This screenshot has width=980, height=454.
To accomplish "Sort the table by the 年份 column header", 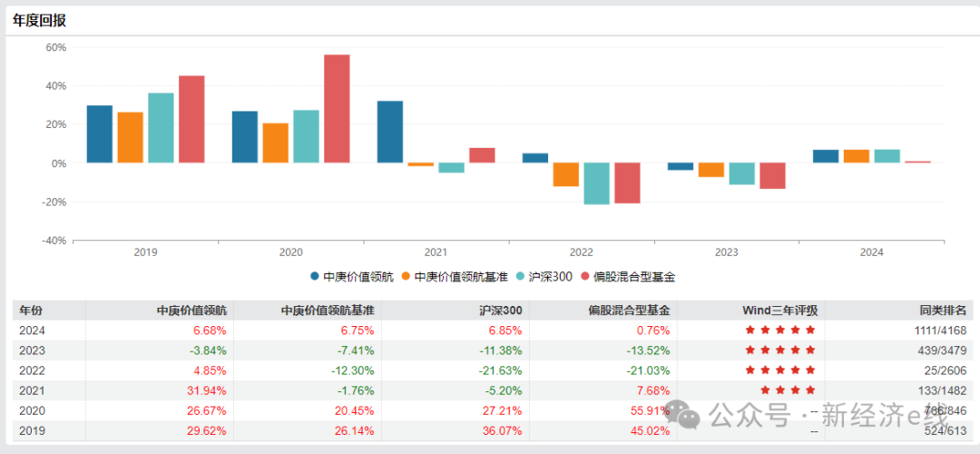I will click(x=30, y=311).
